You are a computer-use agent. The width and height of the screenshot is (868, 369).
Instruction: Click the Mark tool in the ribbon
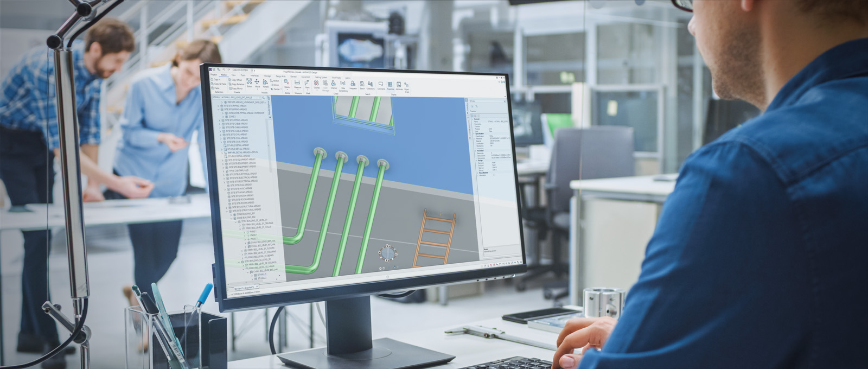[308, 85]
